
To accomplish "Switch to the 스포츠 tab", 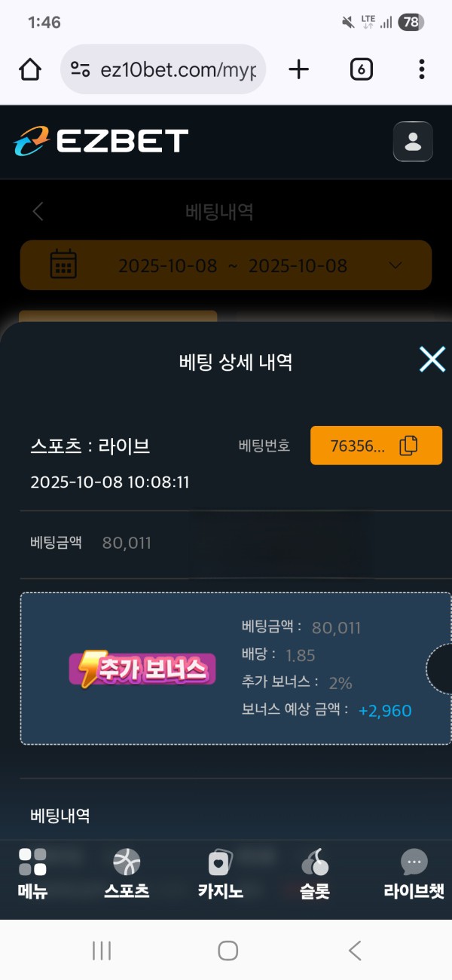I will click(x=127, y=874).
